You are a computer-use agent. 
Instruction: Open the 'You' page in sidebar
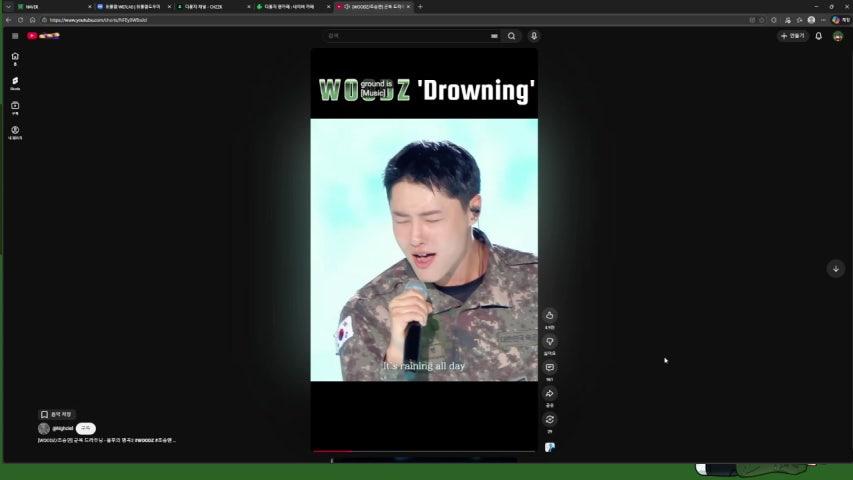15,133
